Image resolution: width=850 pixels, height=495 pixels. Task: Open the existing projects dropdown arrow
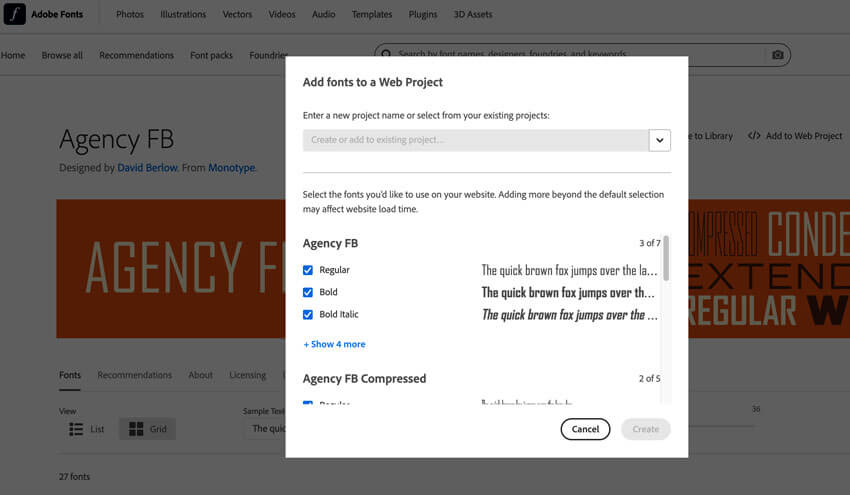click(660, 140)
